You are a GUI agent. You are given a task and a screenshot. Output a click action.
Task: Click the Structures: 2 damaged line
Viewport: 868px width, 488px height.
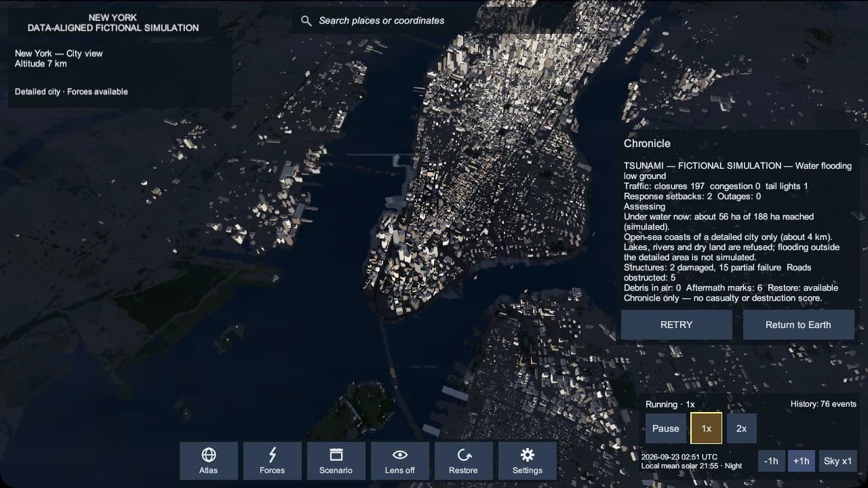coord(717,272)
